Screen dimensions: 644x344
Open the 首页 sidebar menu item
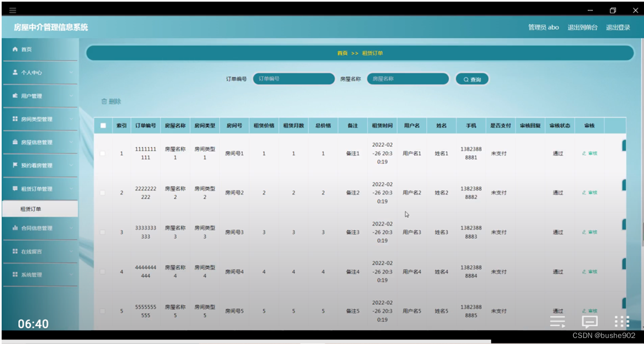[40, 49]
